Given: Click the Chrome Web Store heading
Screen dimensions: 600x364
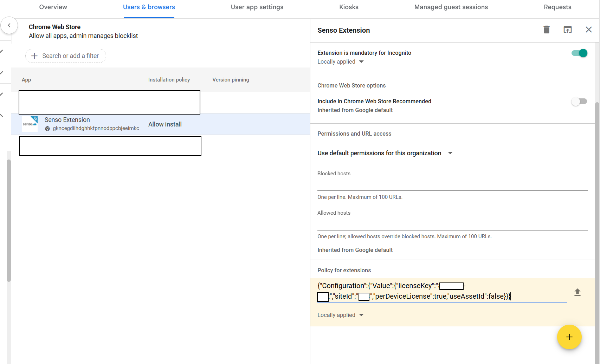Looking at the screenshot, I should point(54,27).
